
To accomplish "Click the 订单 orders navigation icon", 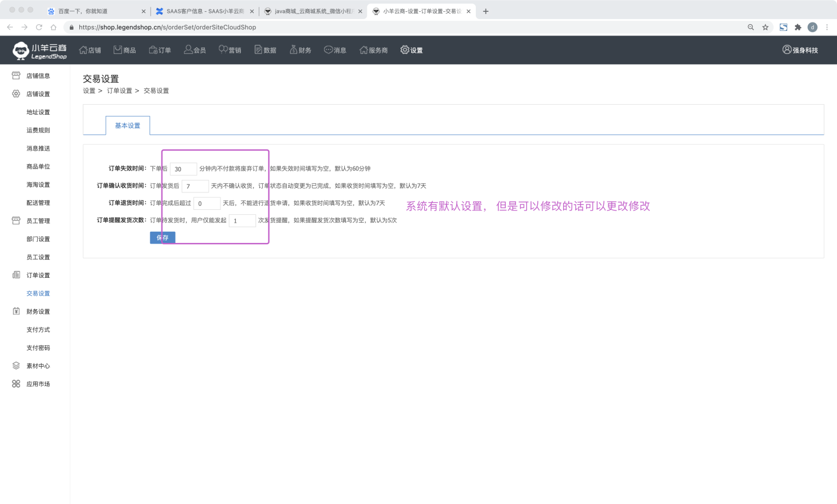I will 153,50.
